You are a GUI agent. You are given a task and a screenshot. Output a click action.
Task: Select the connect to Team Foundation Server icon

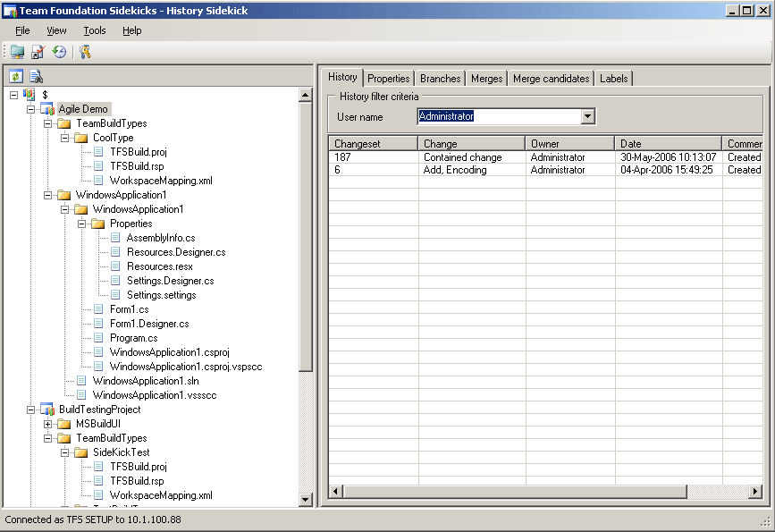pos(17,52)
